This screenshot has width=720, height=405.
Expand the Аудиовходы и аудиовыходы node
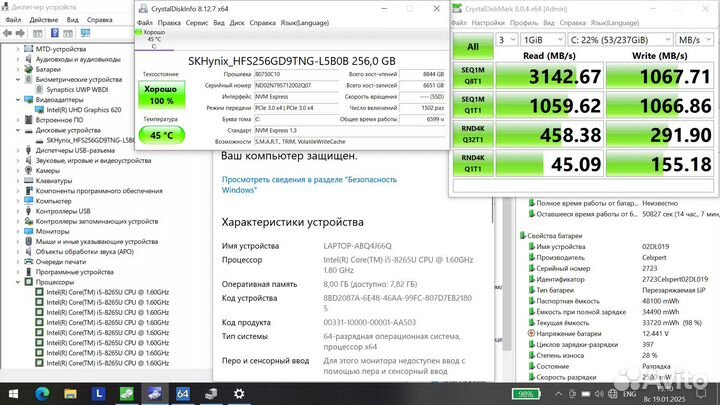[x=18, y=59]
